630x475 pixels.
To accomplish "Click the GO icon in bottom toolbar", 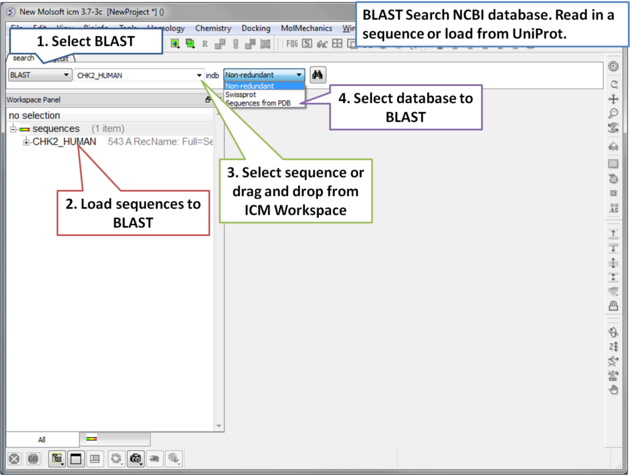I will coord(33,459).
